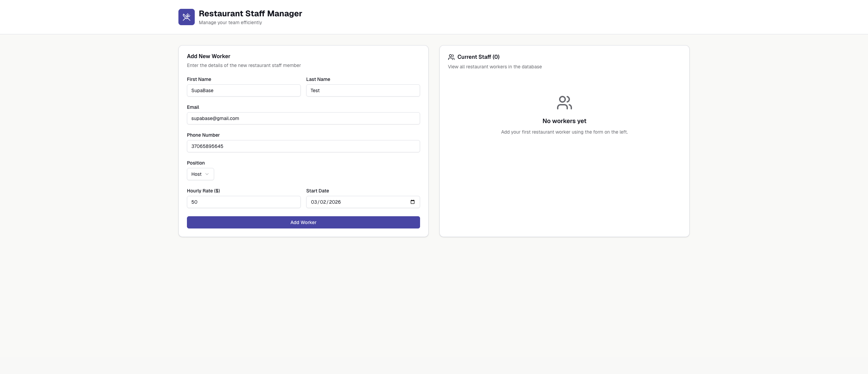The height and width of the screenshot is (374, 868).
Task: Click the Last Name input field
Action: (x=363, y=90)
